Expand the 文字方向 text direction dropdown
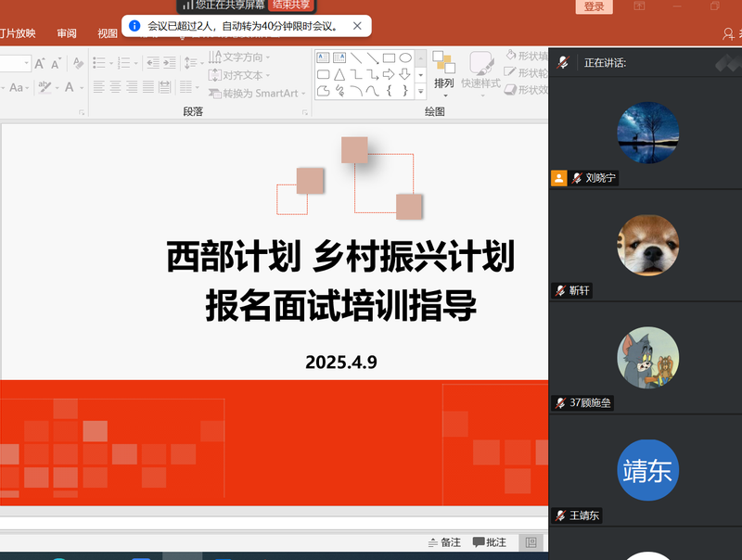Image resolution: width=742 pixels, height=560 pixels. [243, 57]
